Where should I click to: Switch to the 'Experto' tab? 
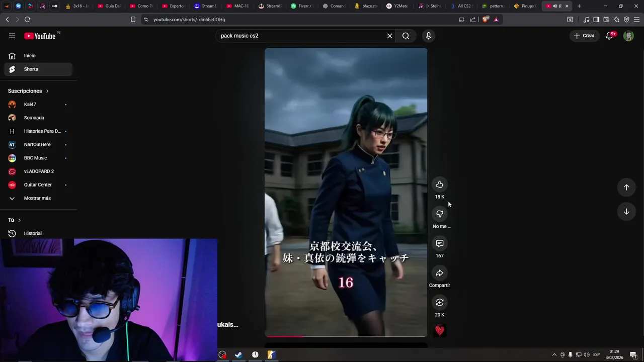[x=173, y=6]
